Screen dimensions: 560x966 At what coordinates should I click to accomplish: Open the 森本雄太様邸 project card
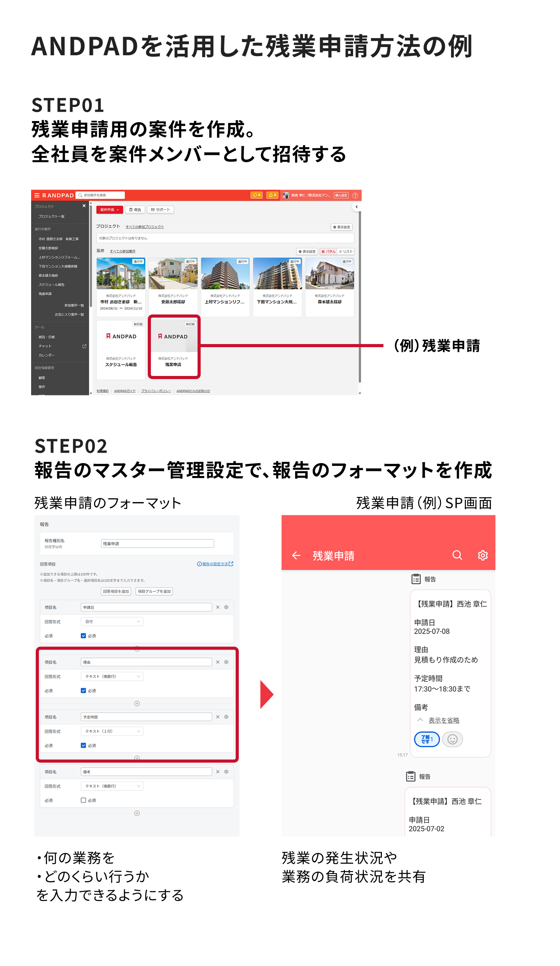[x=330, y=287]
